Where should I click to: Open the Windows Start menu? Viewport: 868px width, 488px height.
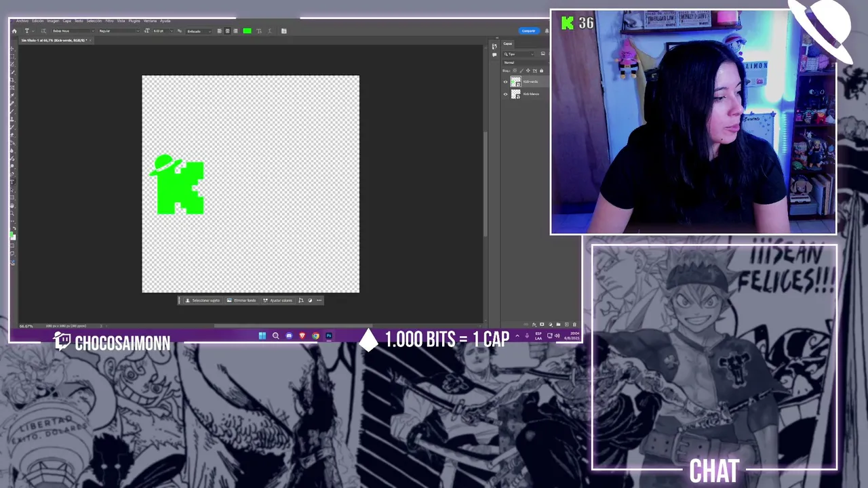click(262, 335)
